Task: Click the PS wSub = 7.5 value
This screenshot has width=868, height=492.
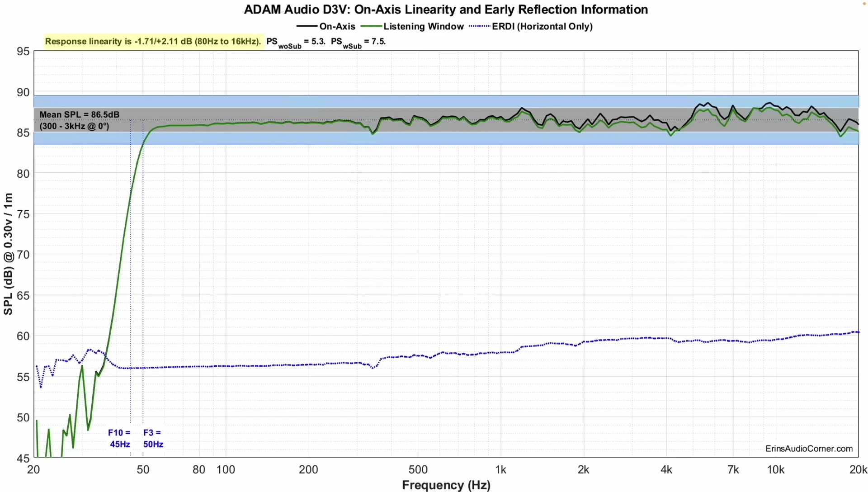Action: click(358, 43)
